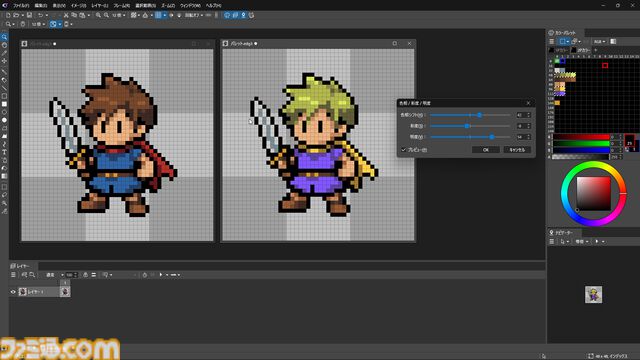Open the scale dropdown in navigator panel
This screenshot has width=640, height=360.
pos(582,241)
